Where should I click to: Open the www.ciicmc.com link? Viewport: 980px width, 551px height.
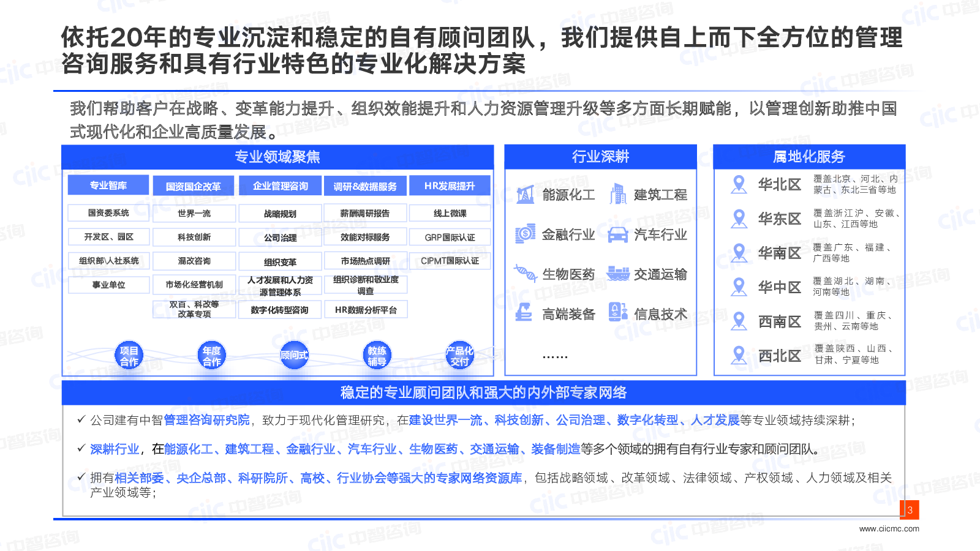[889, 529]
